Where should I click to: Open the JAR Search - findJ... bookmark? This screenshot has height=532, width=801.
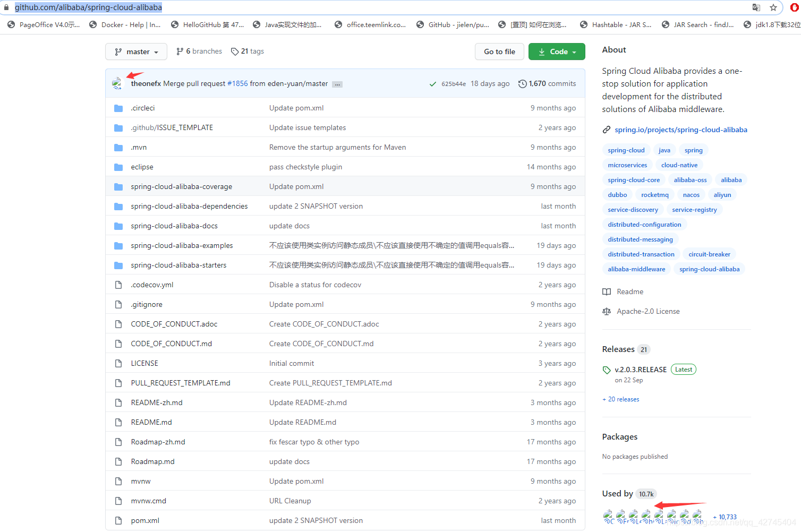(x=698, y=24)
